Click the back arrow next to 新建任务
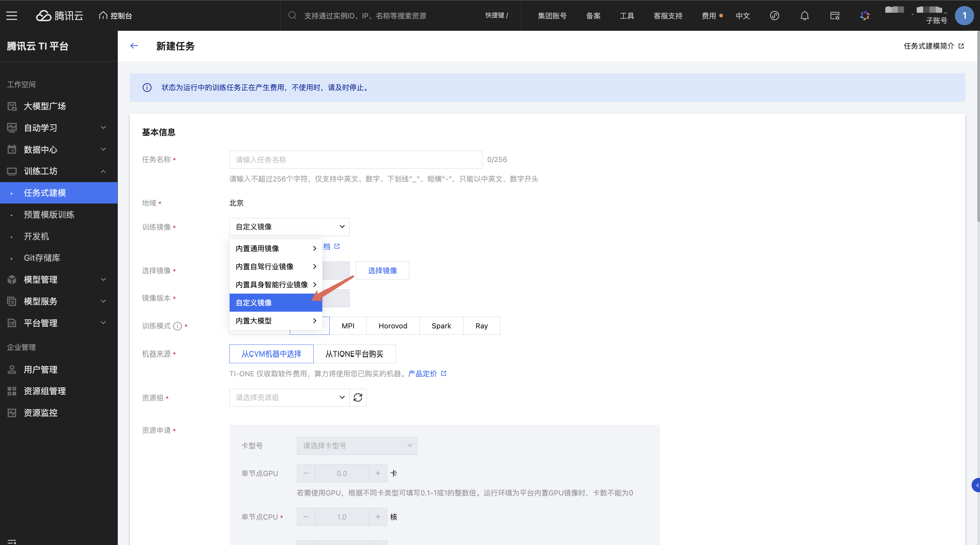The height and width of the screenshot is (545, 980). tap(134, 46)
